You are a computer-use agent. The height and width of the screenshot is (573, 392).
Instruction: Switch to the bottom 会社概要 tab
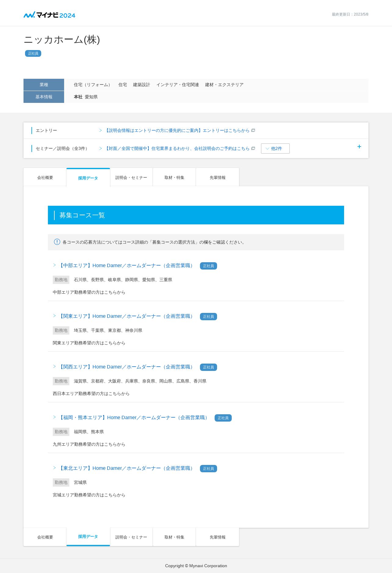[x=45, y=537]
